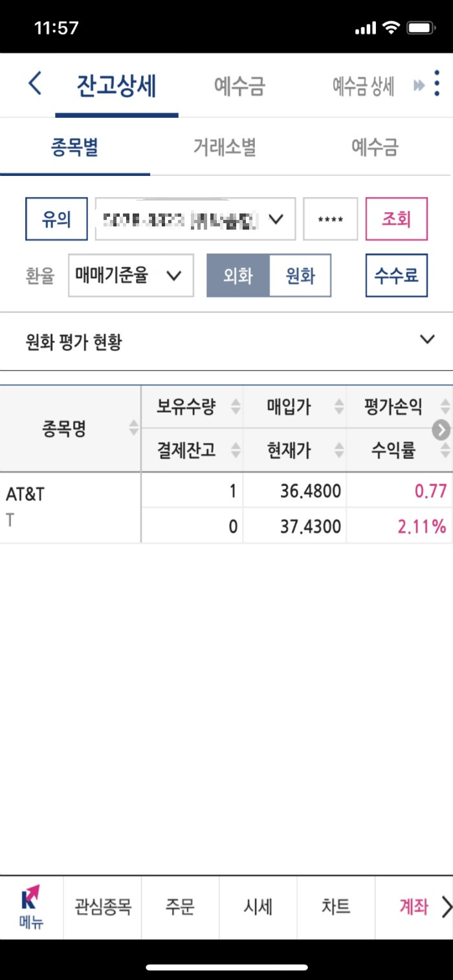The image size is (453, 980).
Task: Sort by 매입가 column arrows
Action: pyautogui.click(x=339, y=407)
